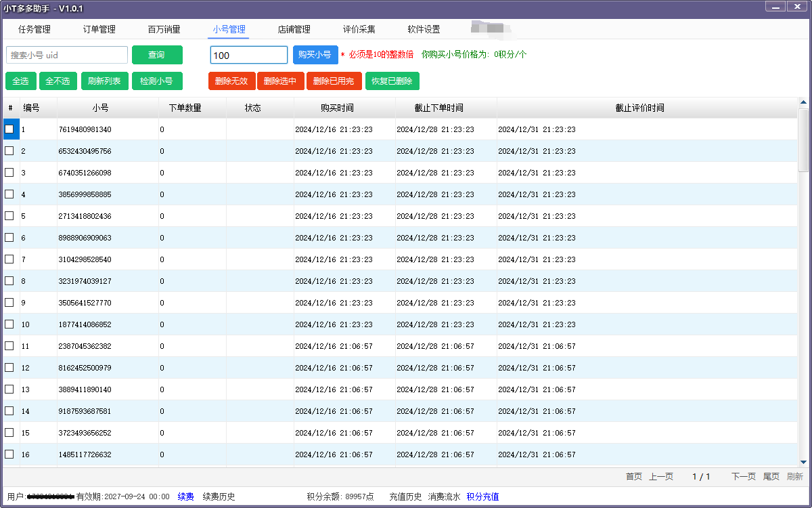Click the 有效期 2027-09-24 00:00 text
Screen dimensions: 812x508
123,496
